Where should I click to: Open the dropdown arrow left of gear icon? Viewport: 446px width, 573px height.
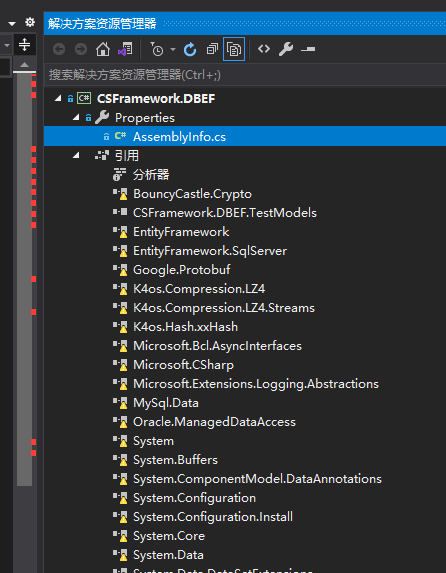pyautogui.click(x=12, y=24)
